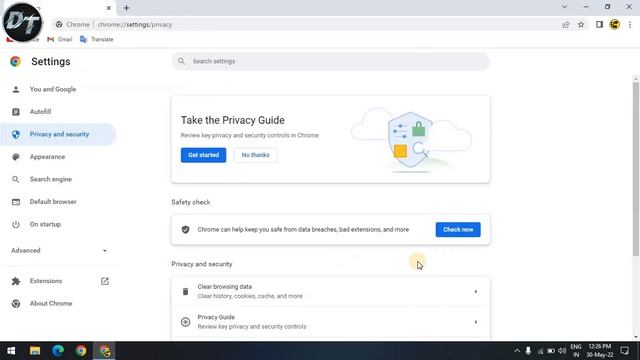
Task: Open Microsoft Edge from taskbar
Action: tap(58, 351)
